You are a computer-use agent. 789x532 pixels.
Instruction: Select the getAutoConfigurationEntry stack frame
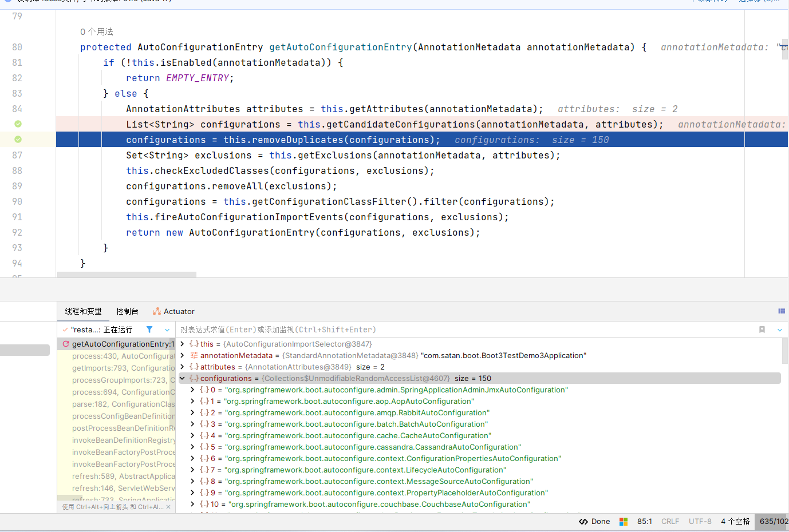click(x=116, y=344)
